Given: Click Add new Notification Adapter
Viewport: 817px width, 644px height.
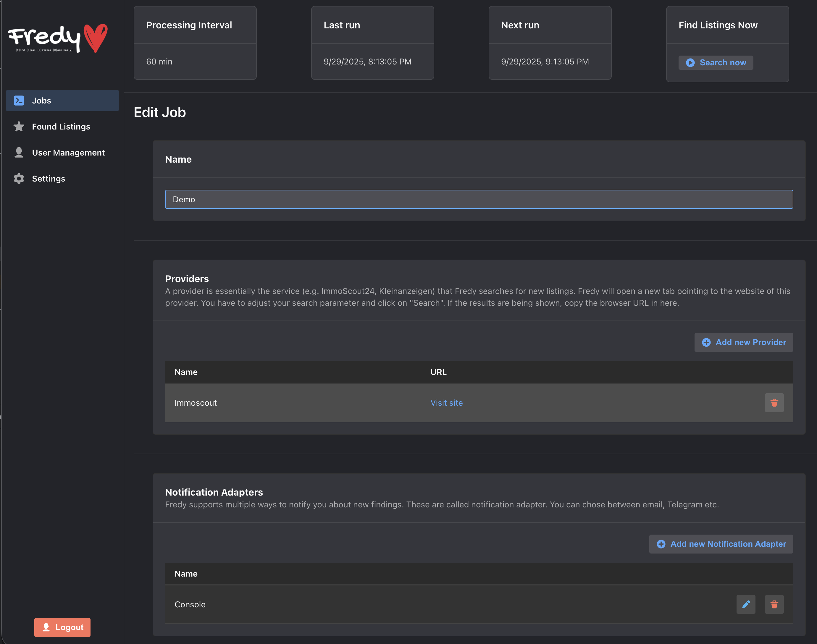Looking at the screenshot, I should point(721,544).
